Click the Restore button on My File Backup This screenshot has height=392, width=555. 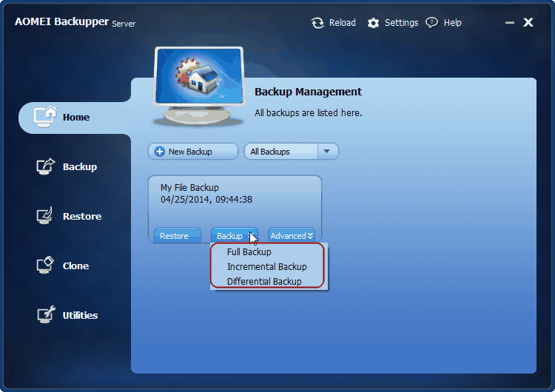(178, 236)
